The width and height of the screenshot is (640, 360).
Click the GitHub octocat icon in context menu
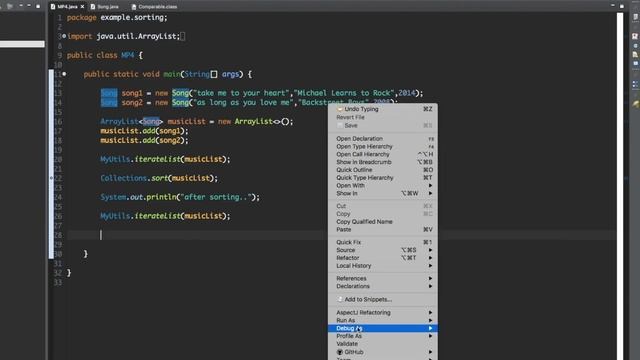coord(340,352)
